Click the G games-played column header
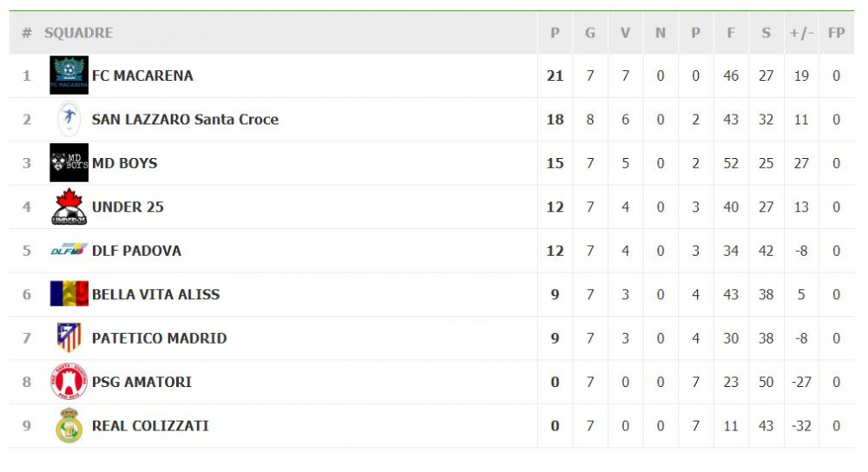 point(590,33)
